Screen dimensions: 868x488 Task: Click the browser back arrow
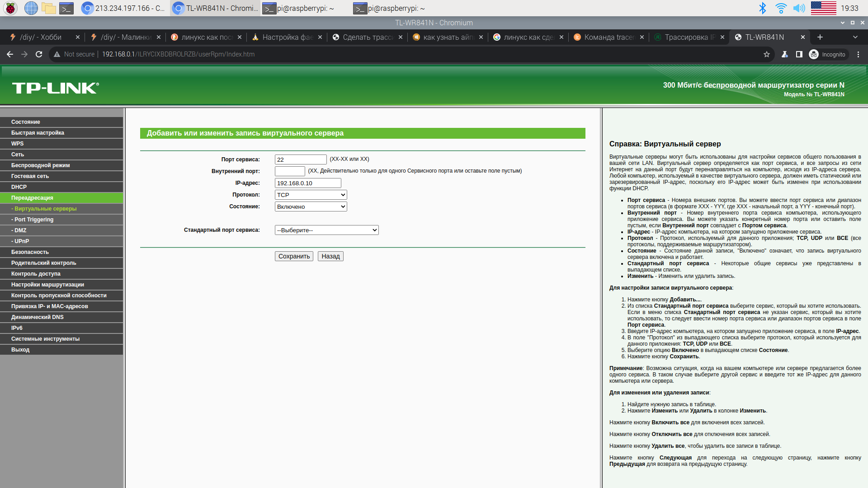(x=10, y=54)
